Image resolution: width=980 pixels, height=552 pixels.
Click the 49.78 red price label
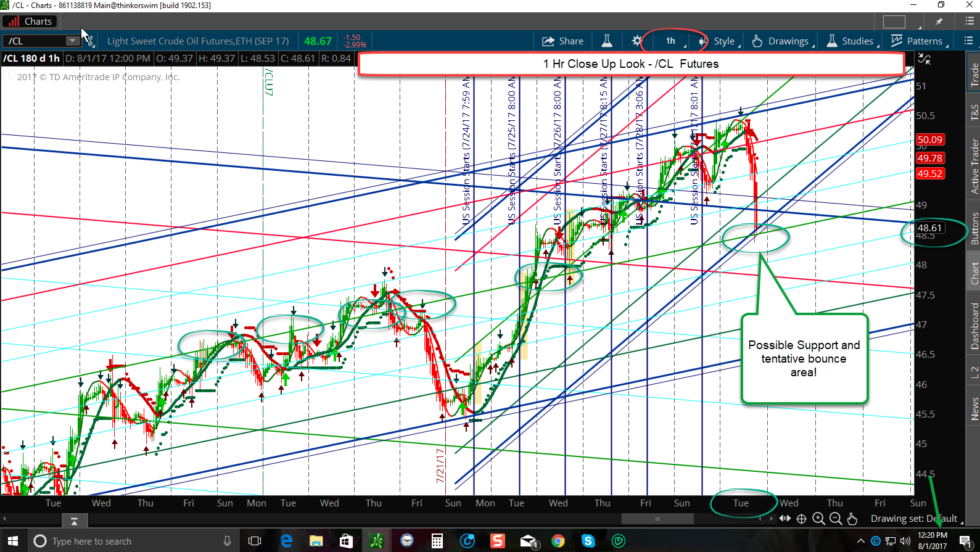tap(929, 159)
